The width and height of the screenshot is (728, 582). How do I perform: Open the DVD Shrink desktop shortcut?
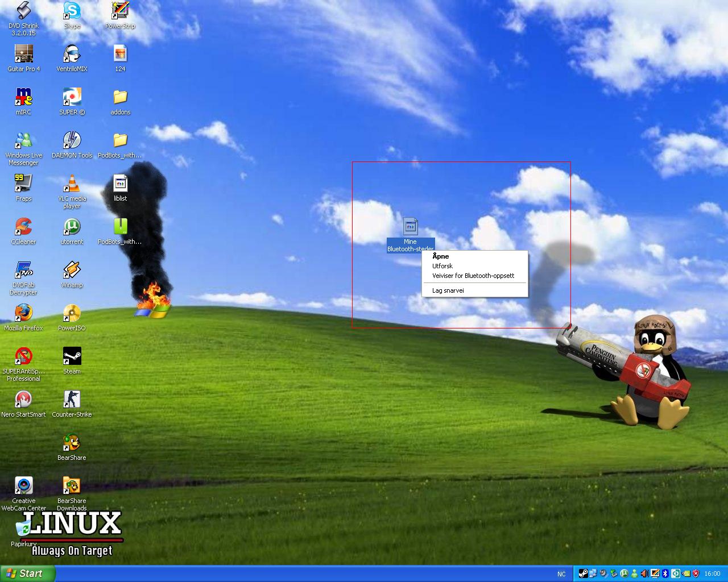coord(23,18)
